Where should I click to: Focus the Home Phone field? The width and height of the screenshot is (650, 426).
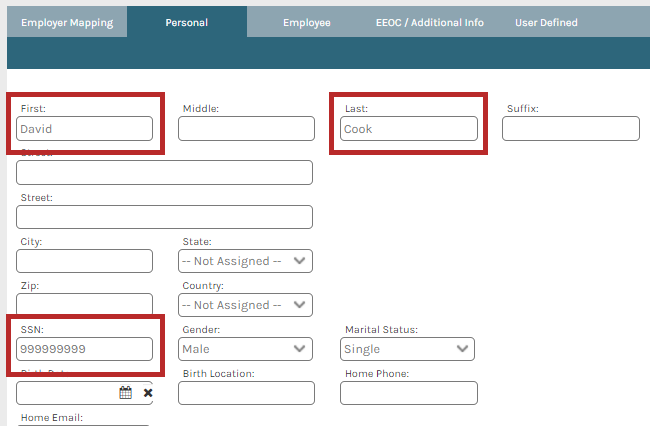(x=408, y=393)
